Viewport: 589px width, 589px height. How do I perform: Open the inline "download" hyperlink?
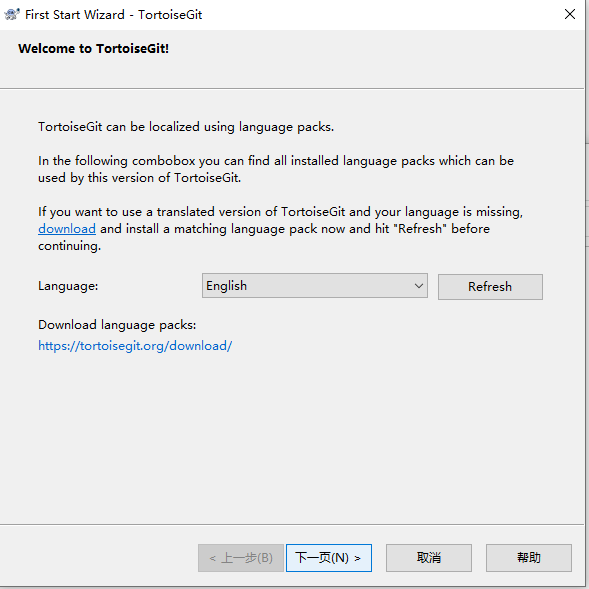tap(67, 229)
